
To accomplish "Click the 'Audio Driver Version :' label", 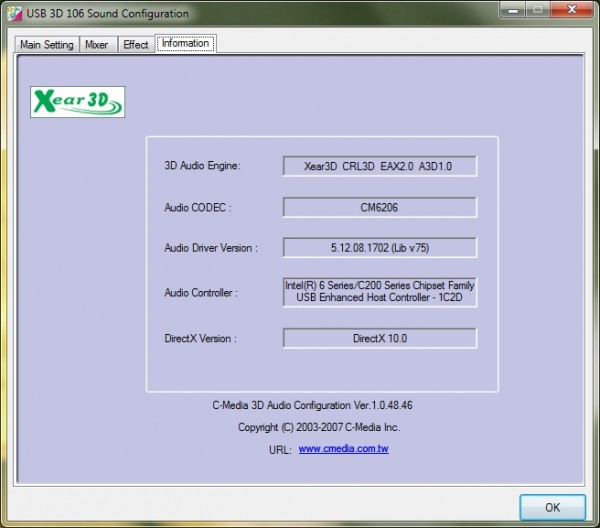I will click(x=211, y=248).
